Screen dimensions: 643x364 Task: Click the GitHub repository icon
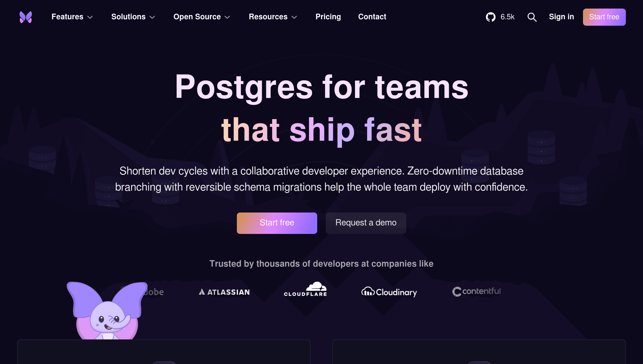[x=491, y=17]
